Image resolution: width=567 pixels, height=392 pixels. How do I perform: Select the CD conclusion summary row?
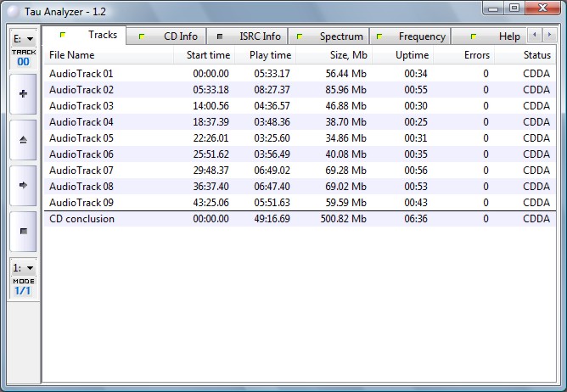tap(81, 219)
